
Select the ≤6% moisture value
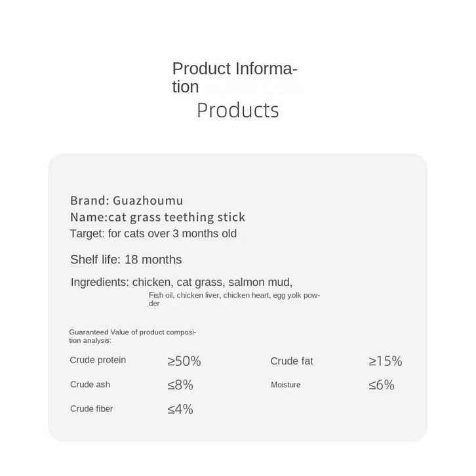[382, 385]
